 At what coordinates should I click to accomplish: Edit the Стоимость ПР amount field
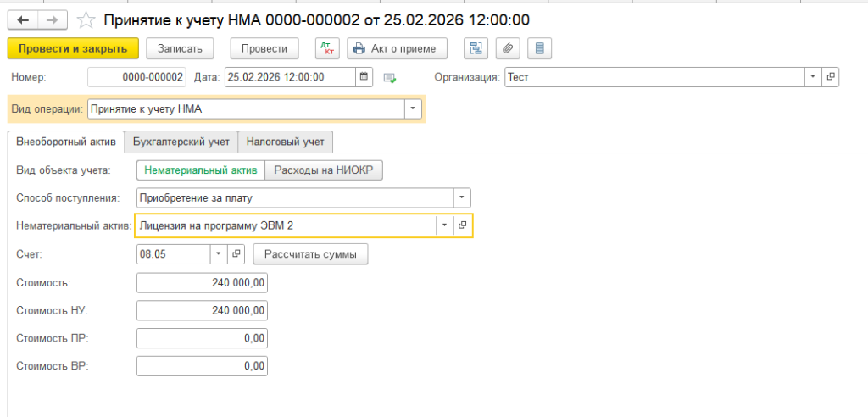[x=202, y=338]
